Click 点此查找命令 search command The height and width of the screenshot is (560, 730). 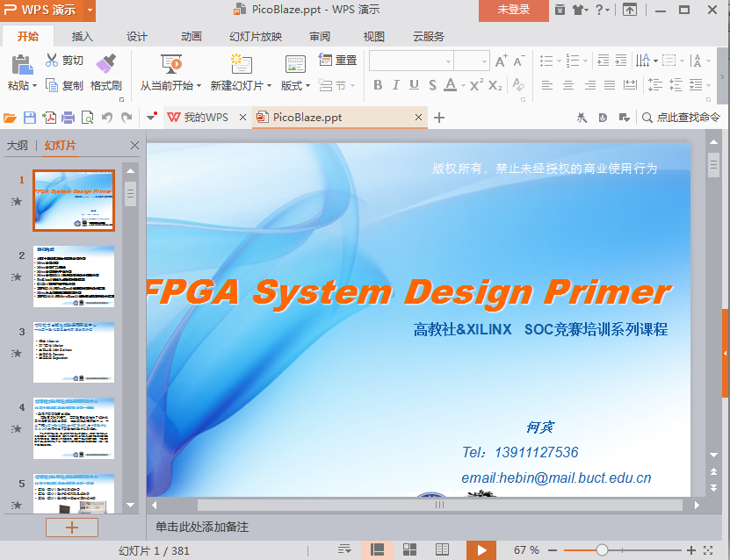point(681,118)
